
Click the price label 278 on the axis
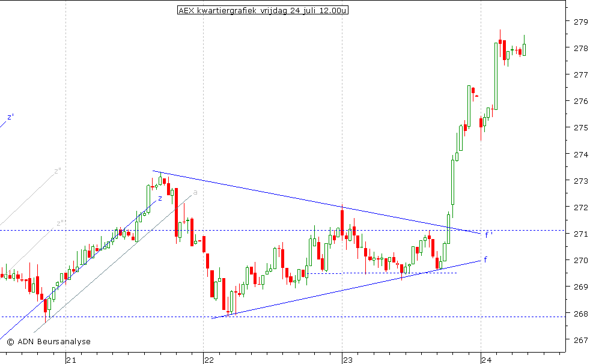(580, 49)
